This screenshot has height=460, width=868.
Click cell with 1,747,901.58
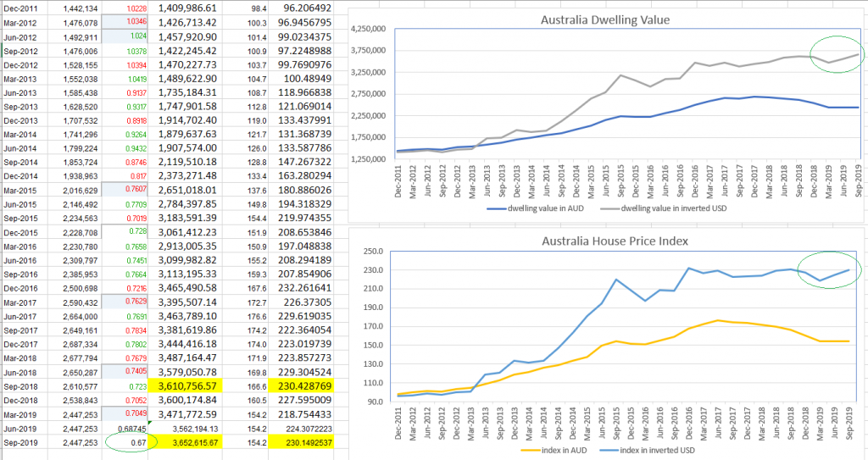point(187,106)
